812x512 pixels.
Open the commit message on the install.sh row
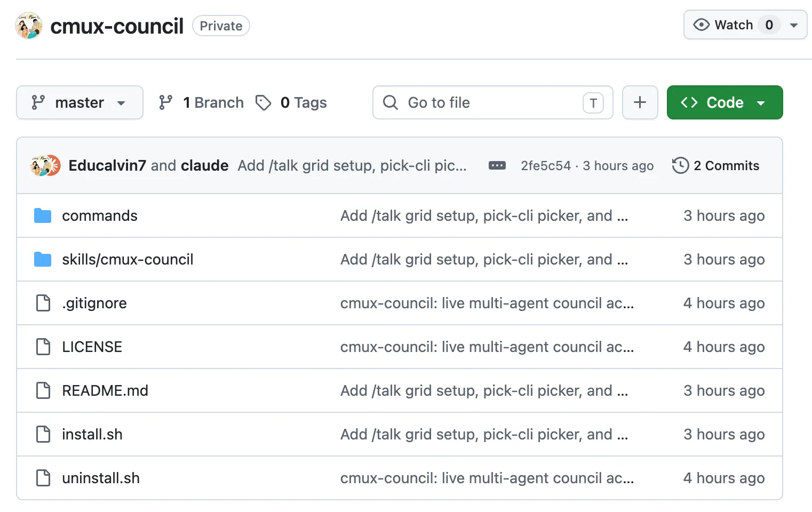click(x=484, y=434)
